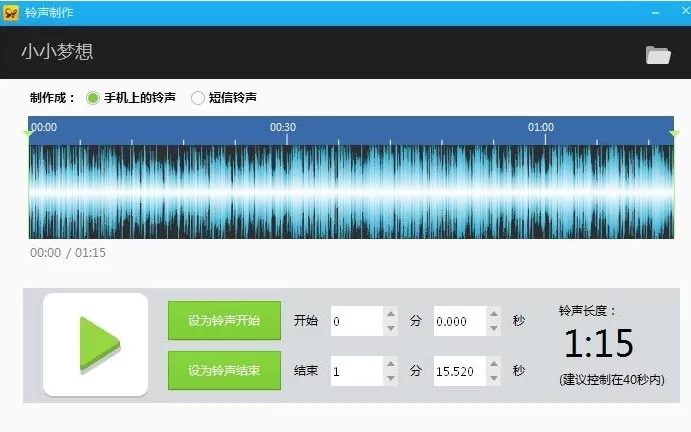Viewport: 691px width, 432px height.
Task: Click the green end marker on timeline
Action: 674,134
